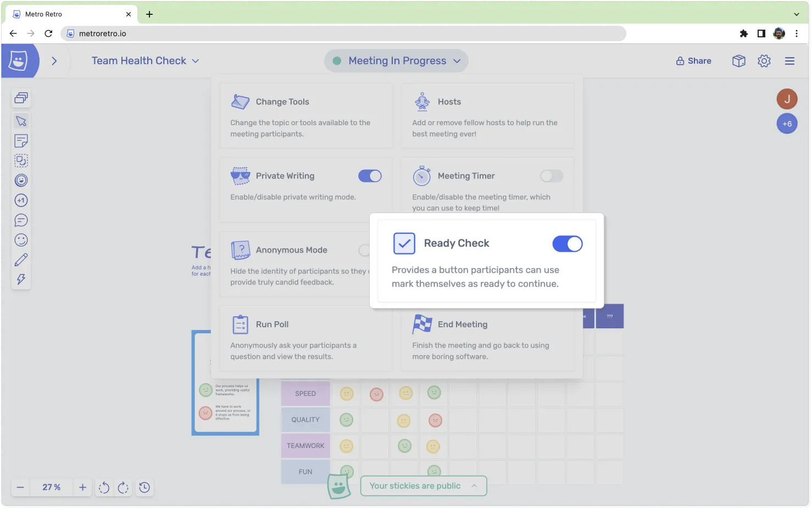Viewport: 812px width, 509px height.
Task: Select the pencil draw tool
Action: coord(21,260)
